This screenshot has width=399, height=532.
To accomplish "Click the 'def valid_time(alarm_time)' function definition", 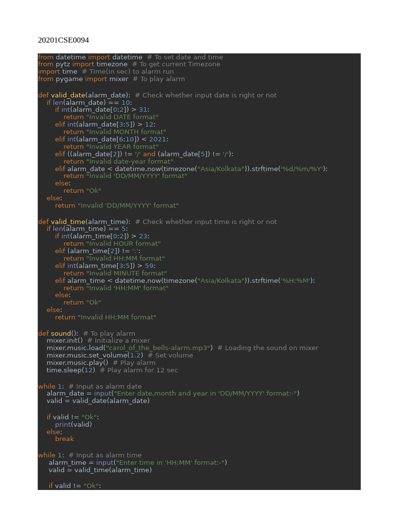I will point(84,222).
